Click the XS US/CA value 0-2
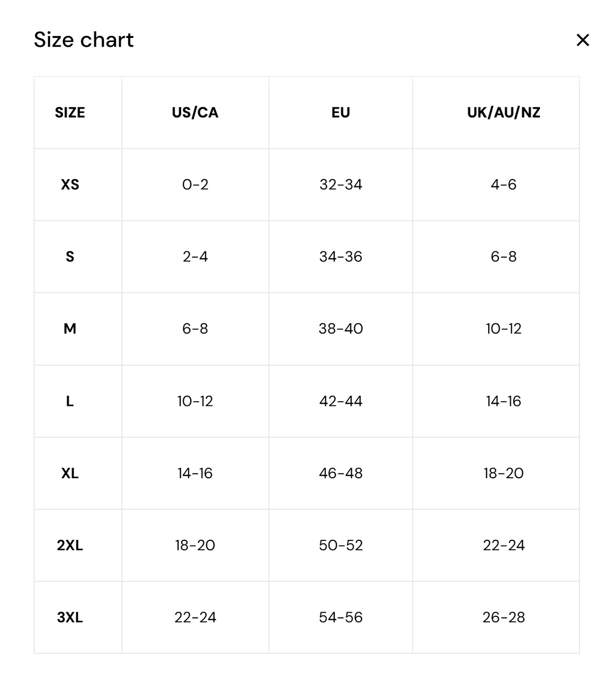Viewport: 616px width, 682px height. [195, 185]
